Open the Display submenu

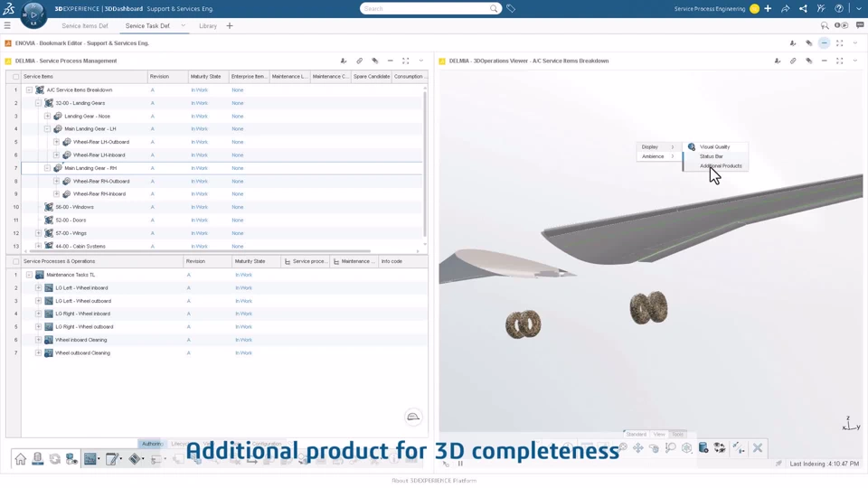tap(657, 147)
